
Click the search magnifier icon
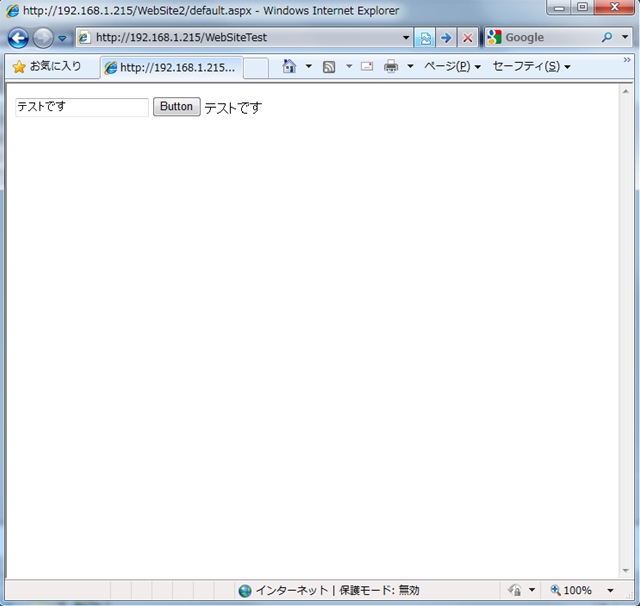pyautogui.click(x=607, y=38)
